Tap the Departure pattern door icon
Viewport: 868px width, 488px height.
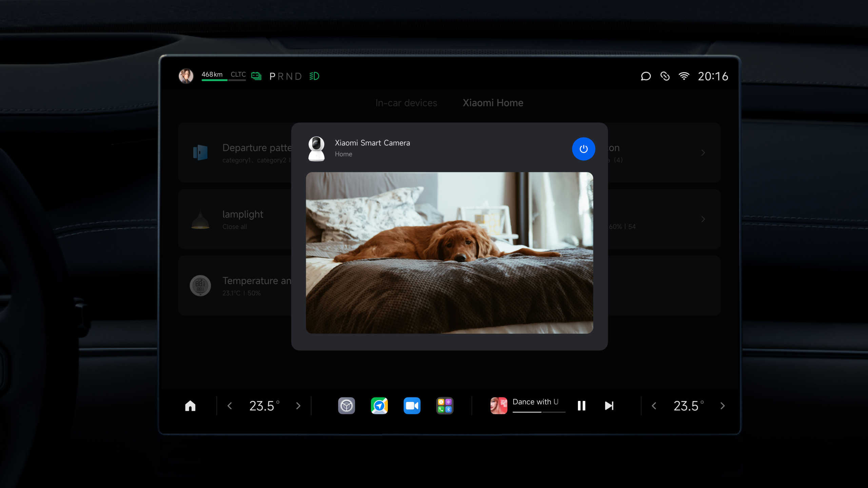tap(200, 152)
